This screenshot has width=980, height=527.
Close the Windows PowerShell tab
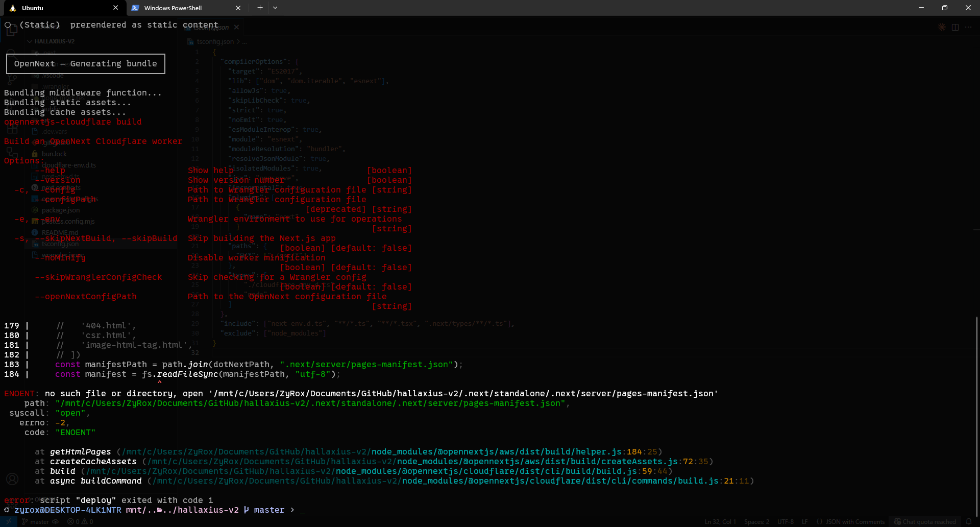(x=238, y=8)
